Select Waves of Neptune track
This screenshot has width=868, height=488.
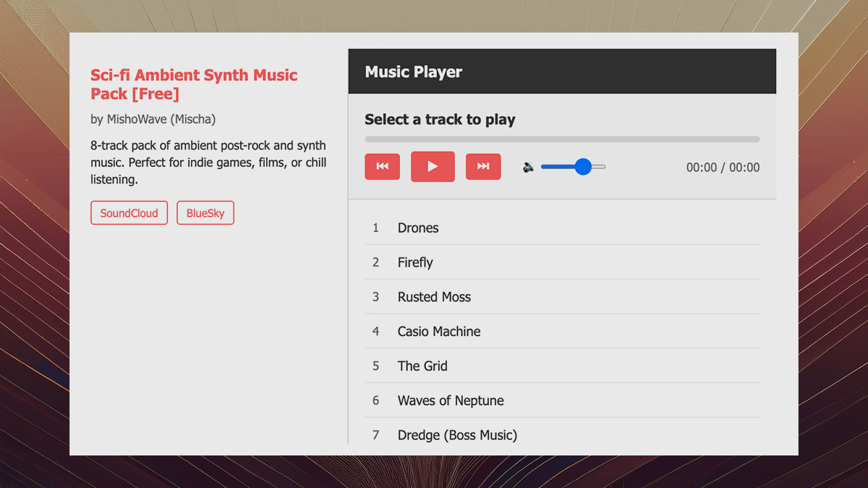coord(451,401)
